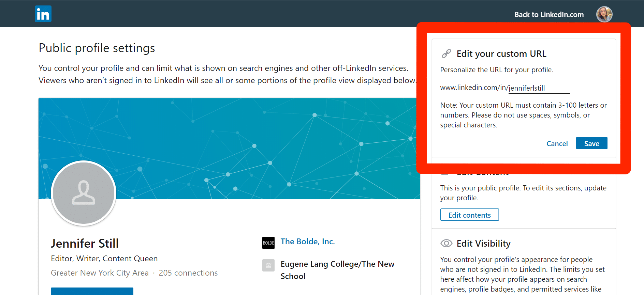644x295 pixels.
Task: Click Eugene Lang College/The New School entry
Action: click(337, 270)
